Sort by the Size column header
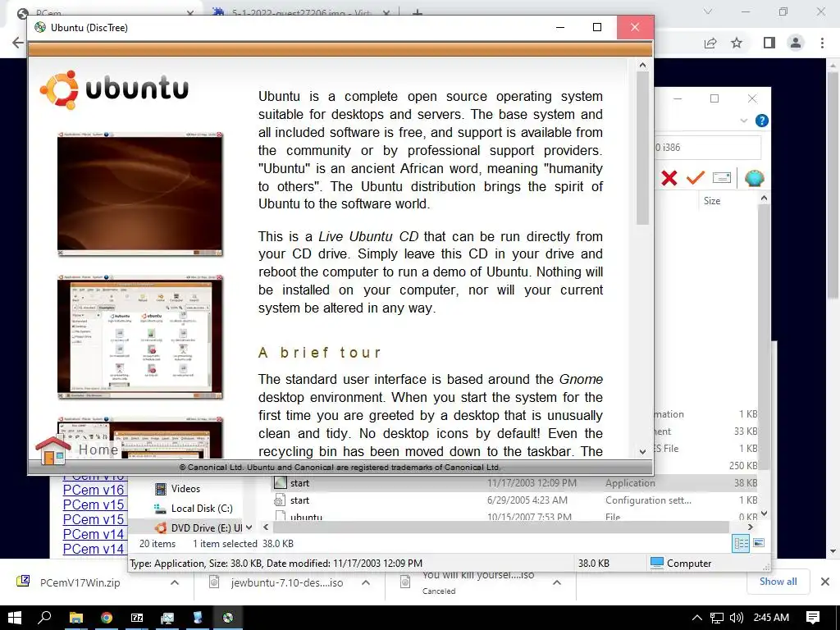 [711, 201]
